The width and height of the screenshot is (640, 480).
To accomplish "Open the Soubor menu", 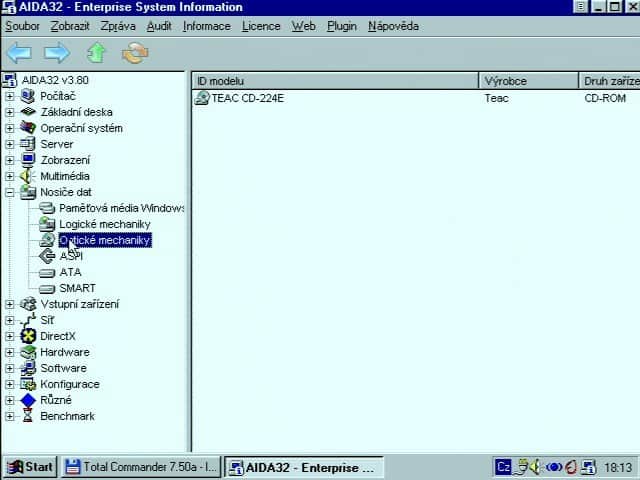I will pyautogui.click(x=22, y=26).
